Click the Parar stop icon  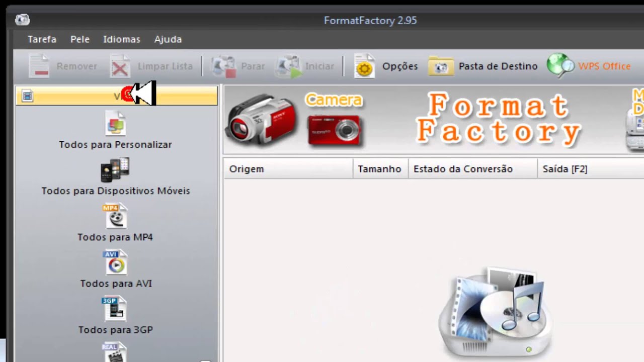coord(223,66)
